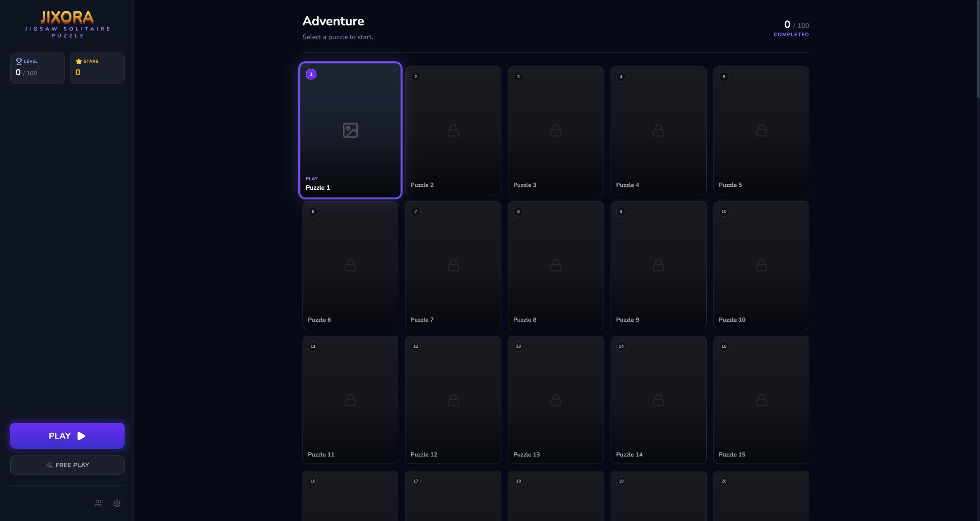This screenshot has width=980, height=521.
Task: Click the lock icon on Puzzle 9
Action: [x=658, y=265]
